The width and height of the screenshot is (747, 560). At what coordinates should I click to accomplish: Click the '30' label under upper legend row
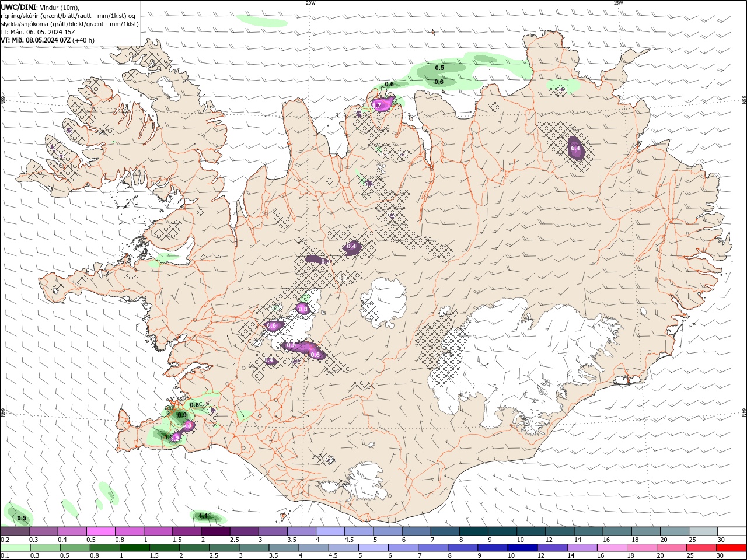pyautogui.click(x=720, y=540)
